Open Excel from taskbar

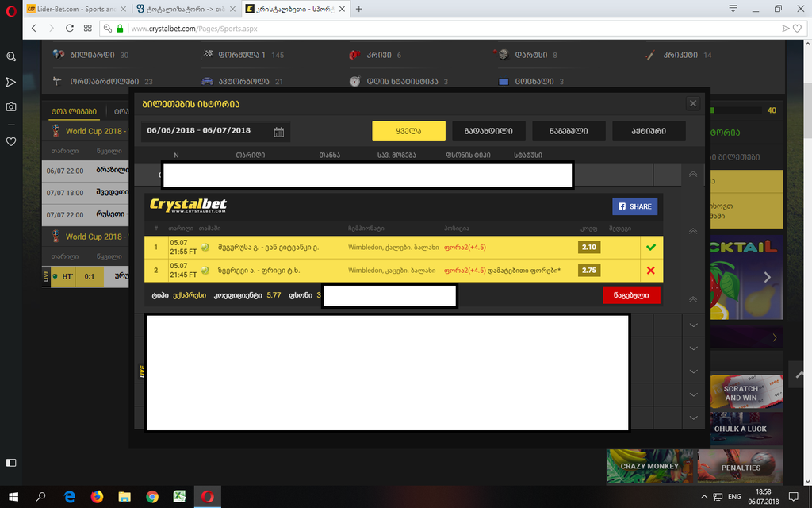click(180, 497)
